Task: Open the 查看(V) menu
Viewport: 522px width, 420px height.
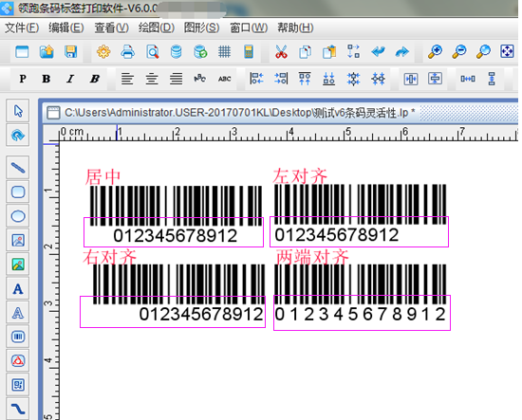Action: (112, 27)
